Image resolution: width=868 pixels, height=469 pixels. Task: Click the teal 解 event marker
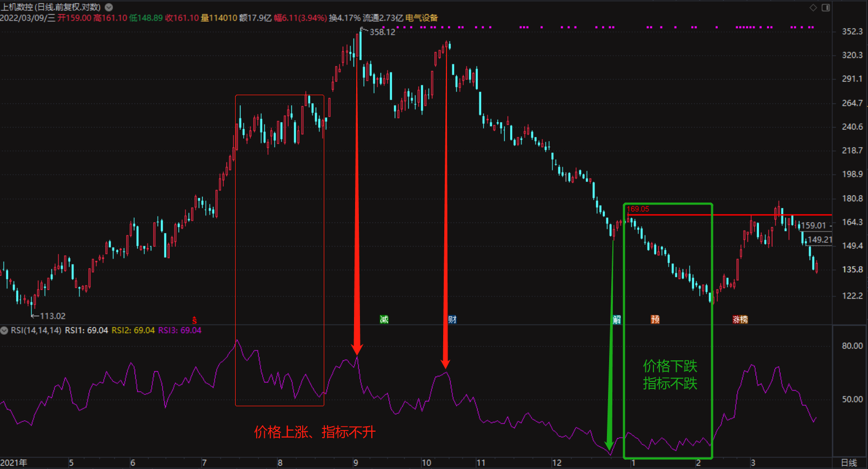(x=617, y=319)
